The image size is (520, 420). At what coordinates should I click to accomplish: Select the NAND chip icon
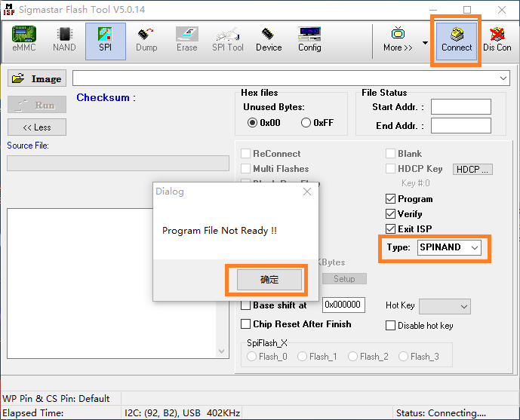[x=64, y=39]
